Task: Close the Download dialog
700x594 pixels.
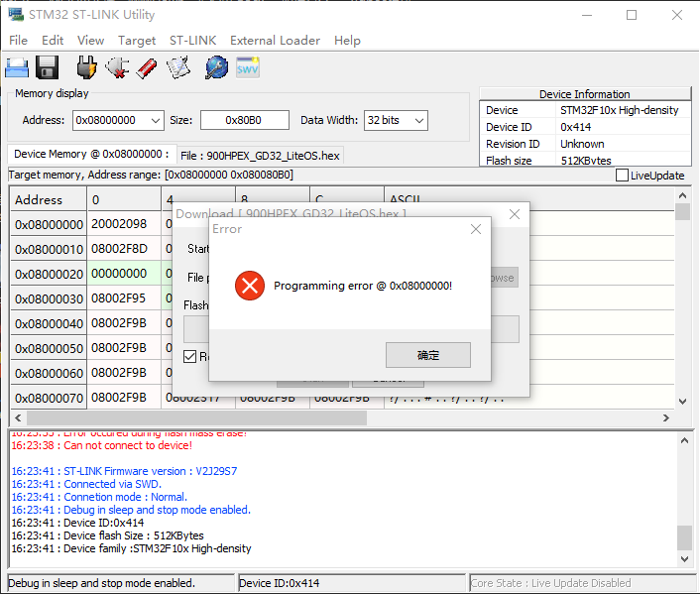Action: pyautogui.click(x=515, y=214)
